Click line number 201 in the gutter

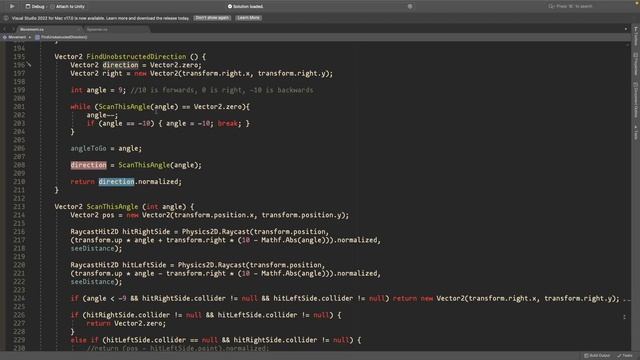click(x=19, y=107)
